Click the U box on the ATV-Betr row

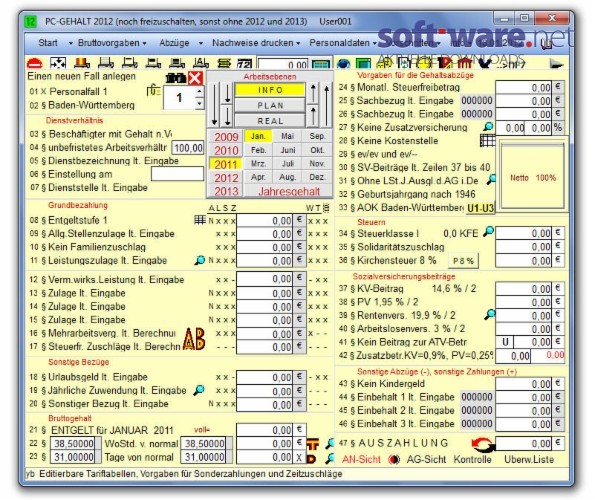coord(505,342)
